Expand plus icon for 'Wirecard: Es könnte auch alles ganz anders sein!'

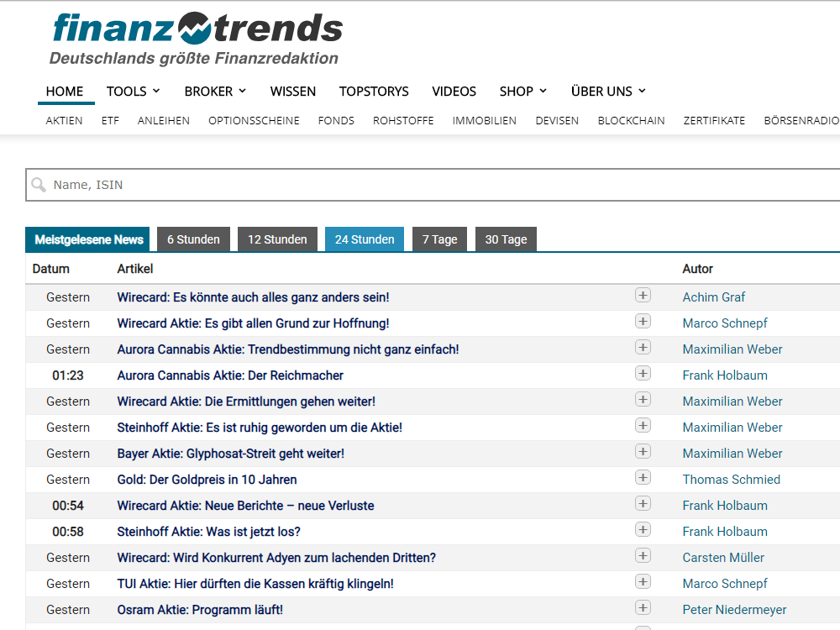click(643, 295)
